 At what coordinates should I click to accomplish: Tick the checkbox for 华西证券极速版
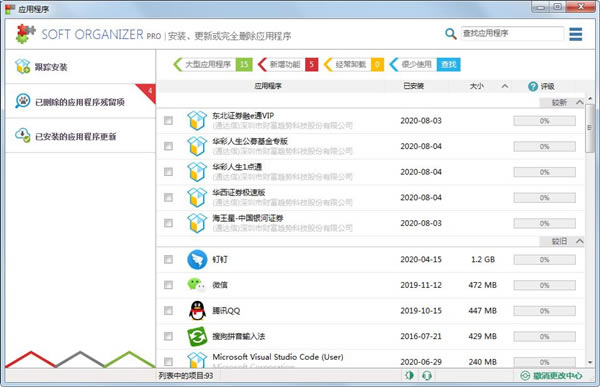tap(168, 198)
